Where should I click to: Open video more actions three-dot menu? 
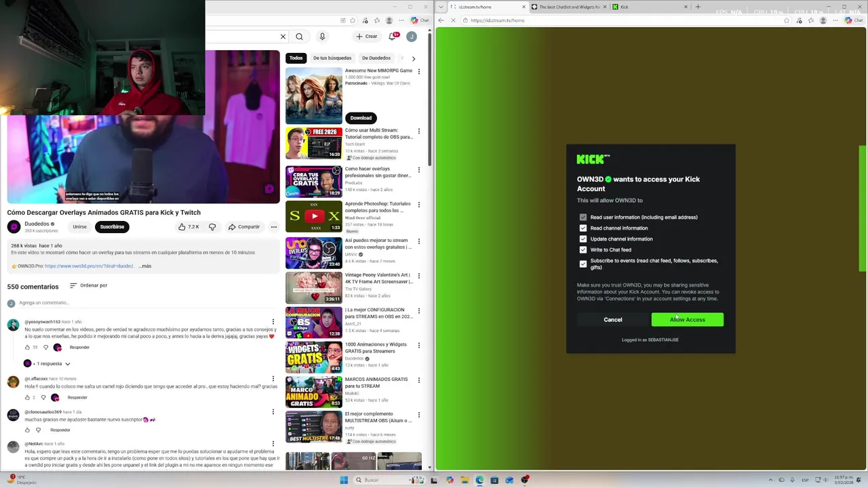273,227
